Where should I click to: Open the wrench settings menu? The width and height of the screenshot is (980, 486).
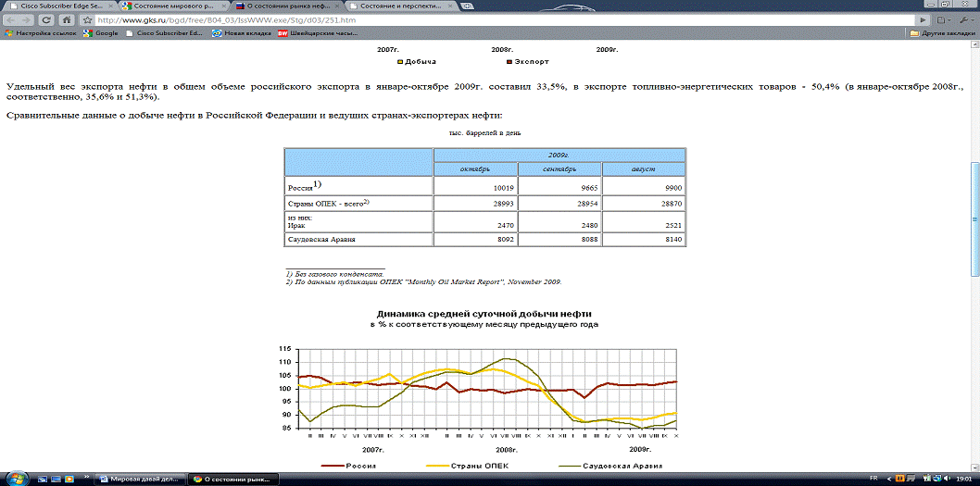tap(966, 19)
